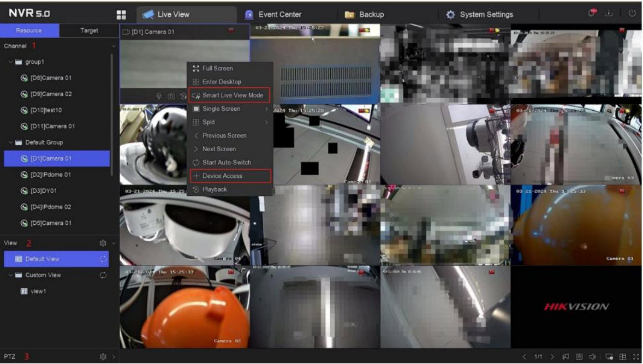Click the grid menu icon beside NVR logo
643x364 pixels.
click(x=121, y=15)
